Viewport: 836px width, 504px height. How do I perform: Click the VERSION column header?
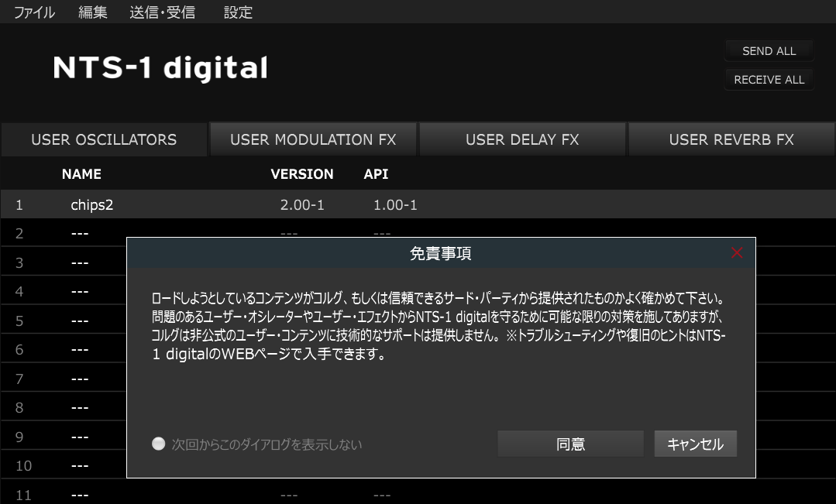click(x=301, y=174)
